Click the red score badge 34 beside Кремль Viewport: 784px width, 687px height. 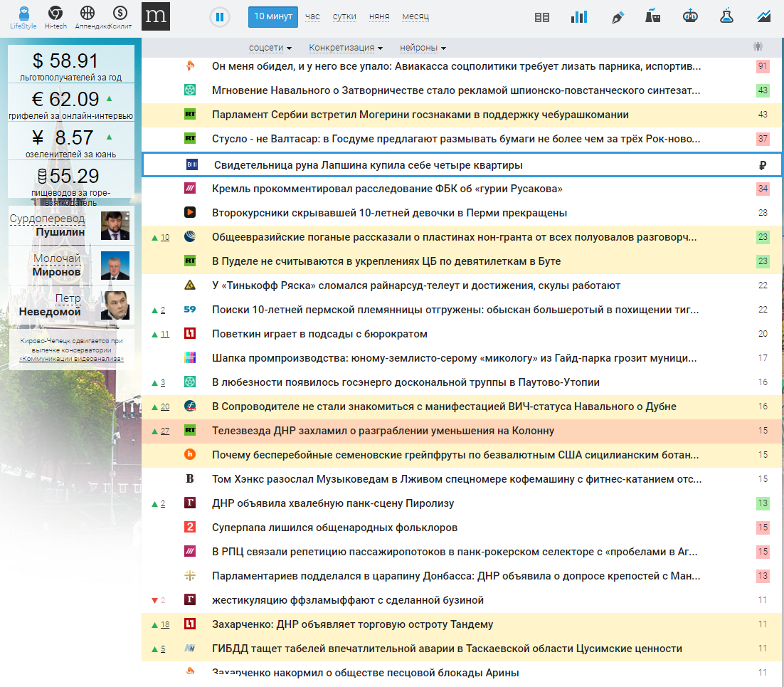pos(763,189)
